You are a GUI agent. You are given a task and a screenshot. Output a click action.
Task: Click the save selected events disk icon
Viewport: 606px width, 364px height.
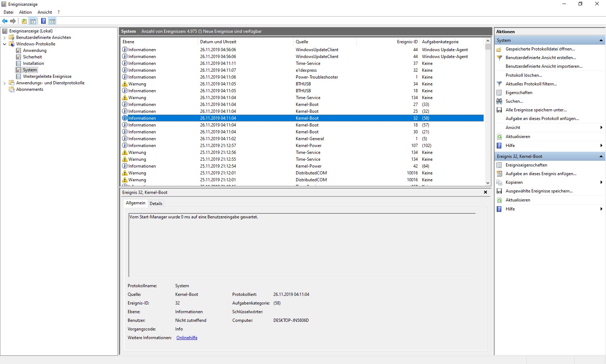pyautogui.click(x=499, y=191)
